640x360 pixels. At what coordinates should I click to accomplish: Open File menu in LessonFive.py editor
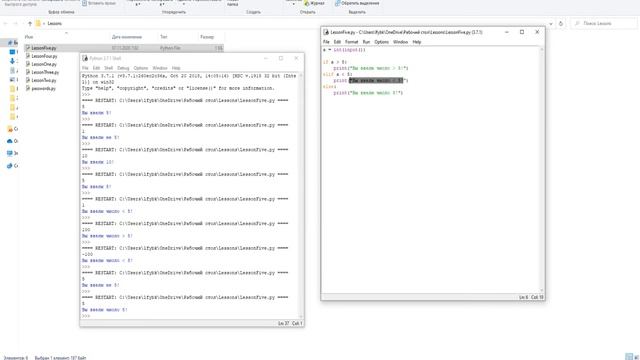tap(326, 42)
